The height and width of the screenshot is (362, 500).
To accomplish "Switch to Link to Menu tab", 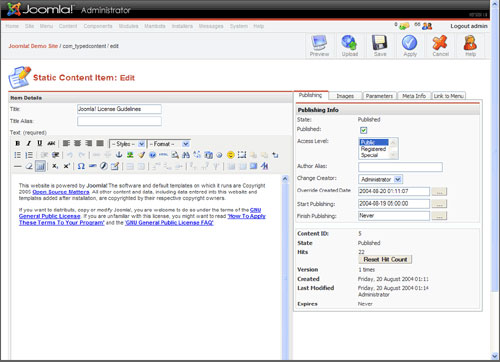I will point(449,96).
